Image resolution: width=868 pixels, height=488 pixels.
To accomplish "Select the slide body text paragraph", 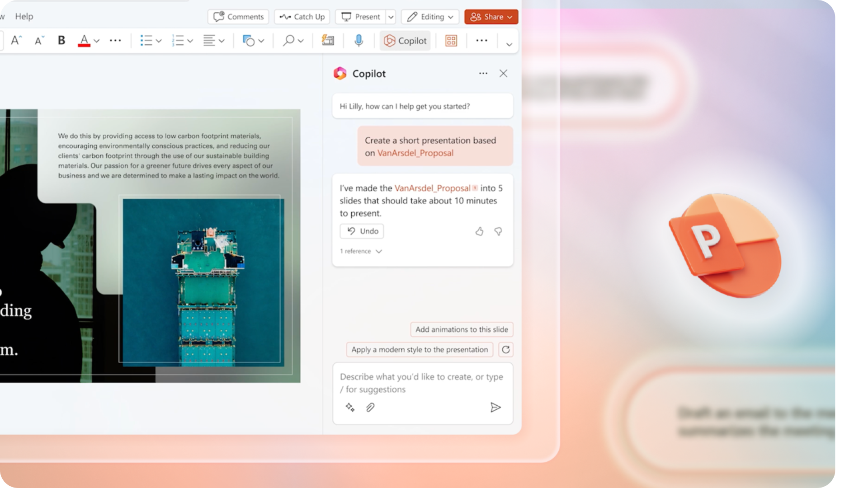I will pyautogui.click(x=169, y=155).
